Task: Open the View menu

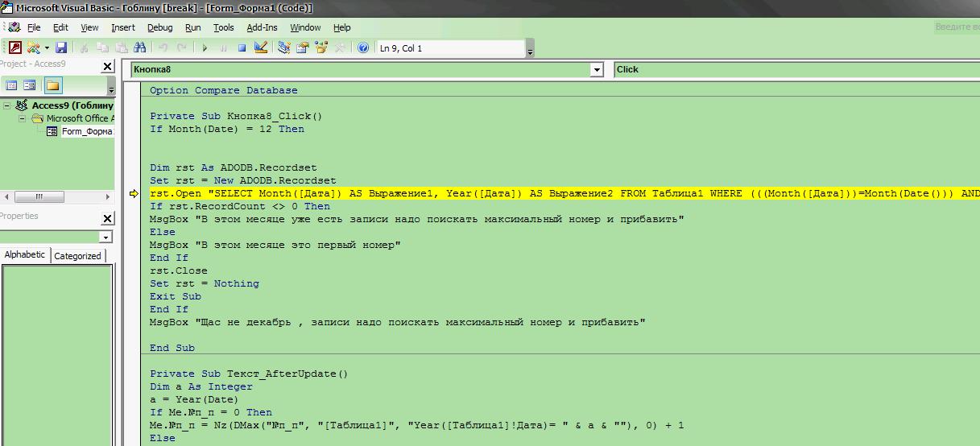Action: coord(89,27)
